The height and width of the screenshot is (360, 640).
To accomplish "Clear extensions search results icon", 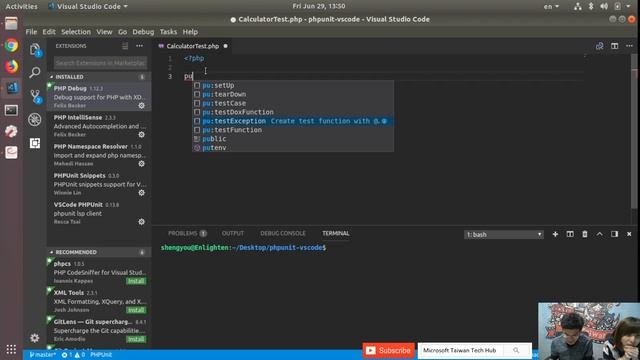I will pos(125,46).
